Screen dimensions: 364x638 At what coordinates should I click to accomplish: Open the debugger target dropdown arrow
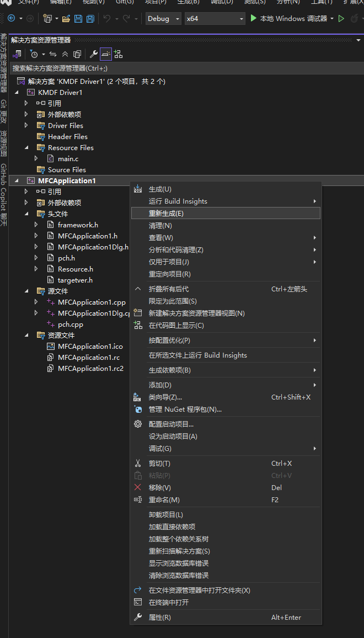[x=332, y=19]
